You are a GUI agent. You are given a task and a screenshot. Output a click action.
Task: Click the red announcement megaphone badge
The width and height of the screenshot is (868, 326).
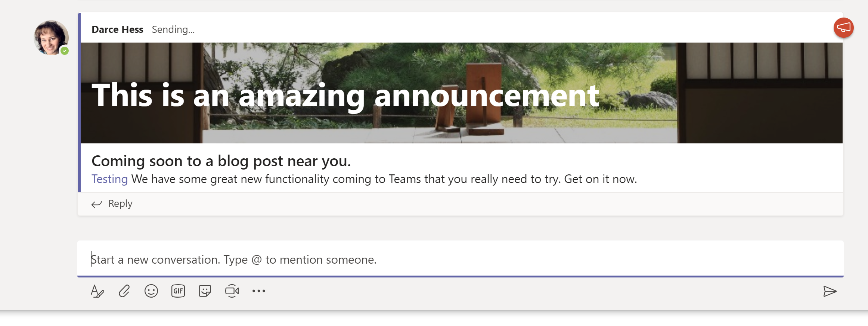tap(844, 28)
